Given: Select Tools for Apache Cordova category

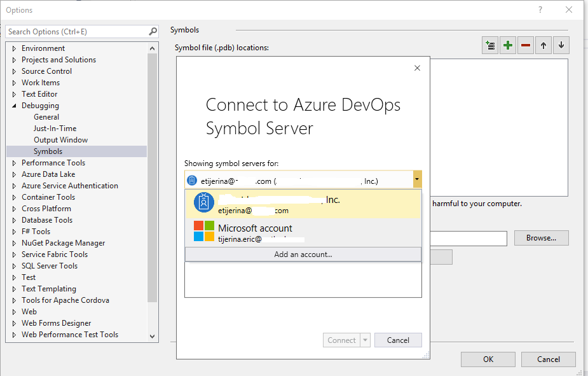Looking at the screenshot, I should pyautogui.click(x=65, y=300).
